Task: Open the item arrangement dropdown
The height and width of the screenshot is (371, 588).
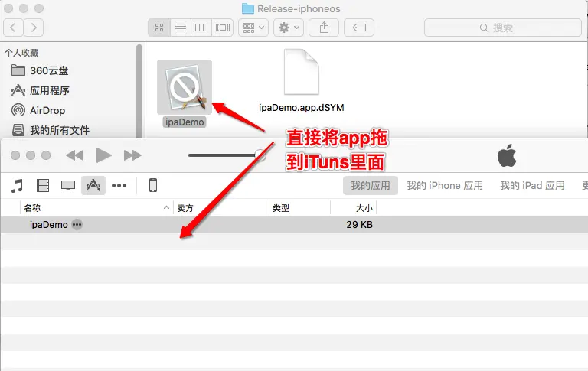Action: point(253,28)
